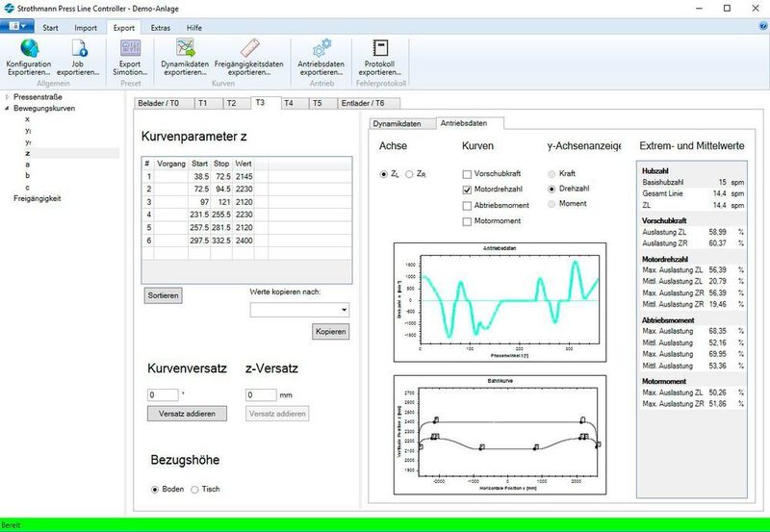This screenshot has height=532, width=770.
Task: Enable the Vorschubkraft checkbox
Action: tap(468, 174)
